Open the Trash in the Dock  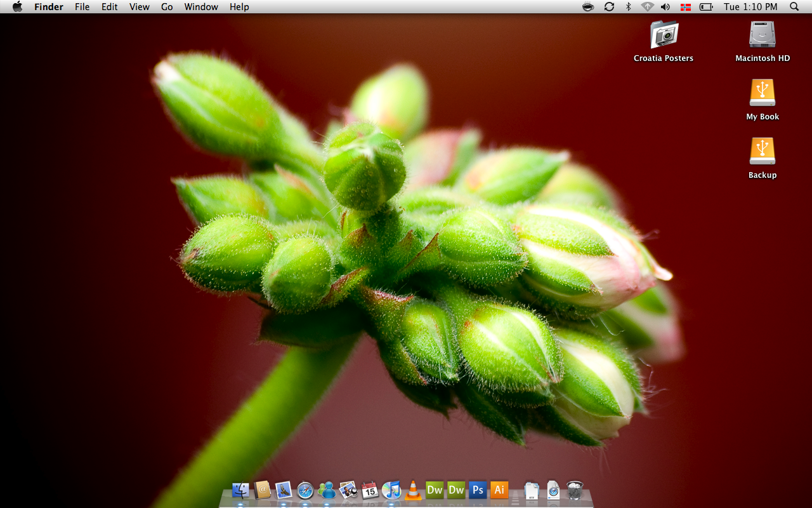[575, 490]
